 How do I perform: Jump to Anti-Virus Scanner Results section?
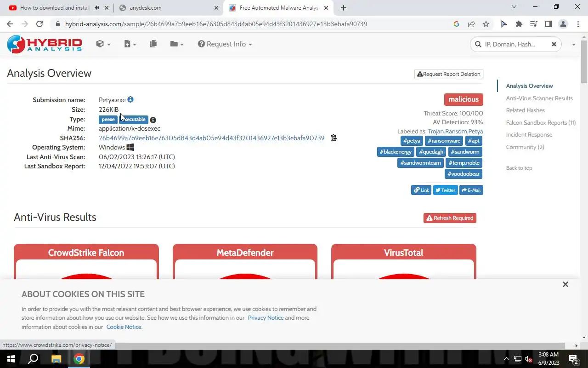539,98
